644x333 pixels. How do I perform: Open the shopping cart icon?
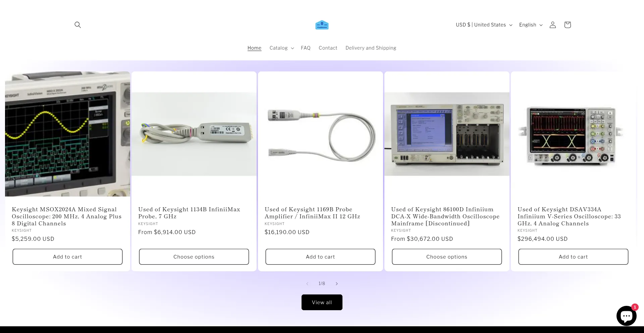tap(567, 25)
